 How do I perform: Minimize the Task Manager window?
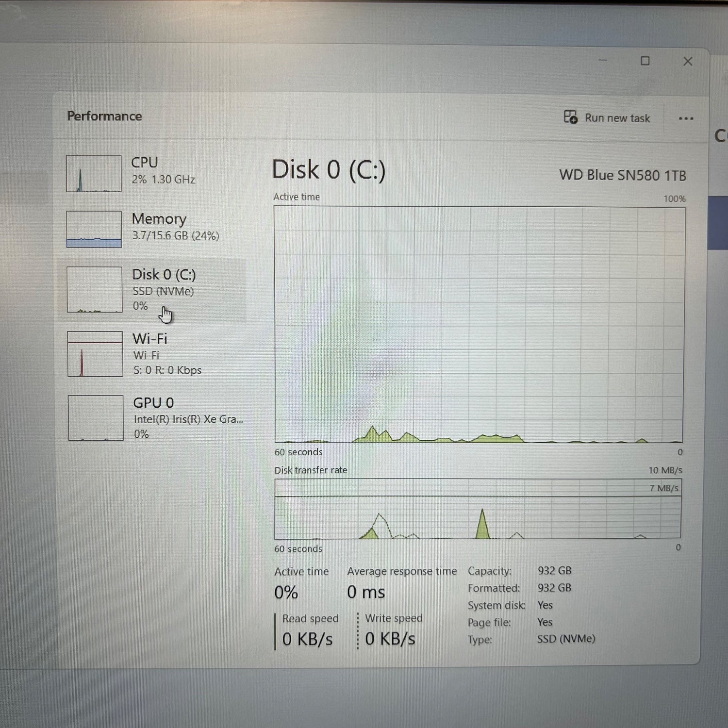point(603,61)
